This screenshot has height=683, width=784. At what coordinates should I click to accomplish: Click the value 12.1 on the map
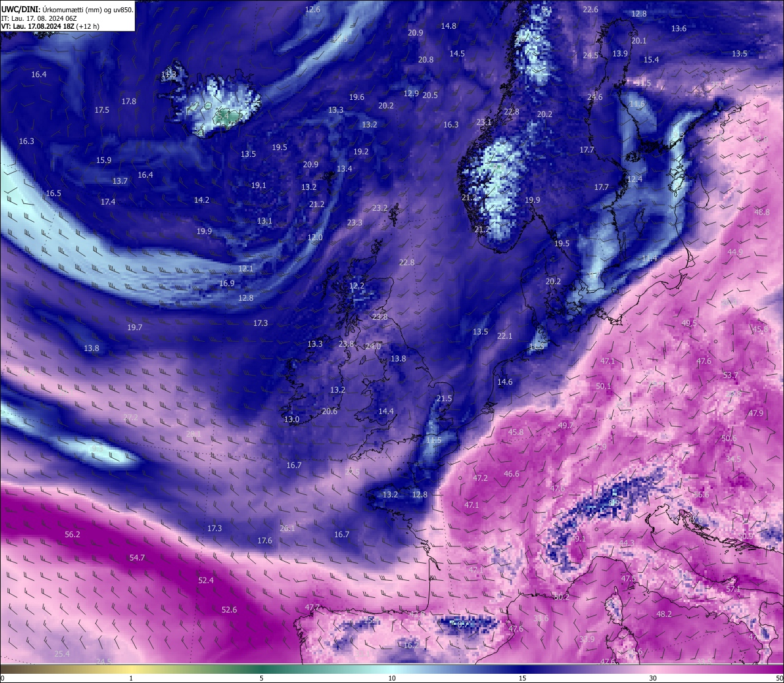click(246, 268)
